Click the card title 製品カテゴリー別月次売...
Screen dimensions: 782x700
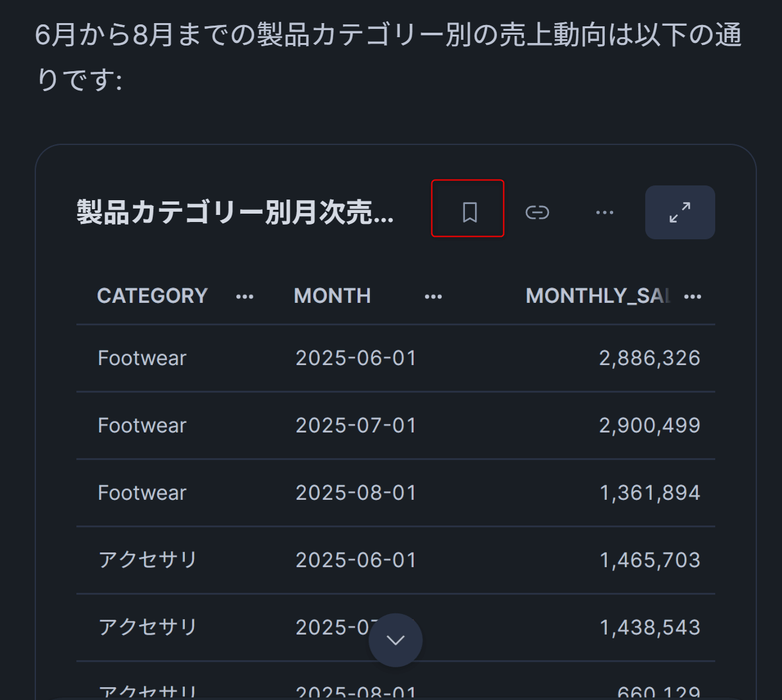(235, 212)
